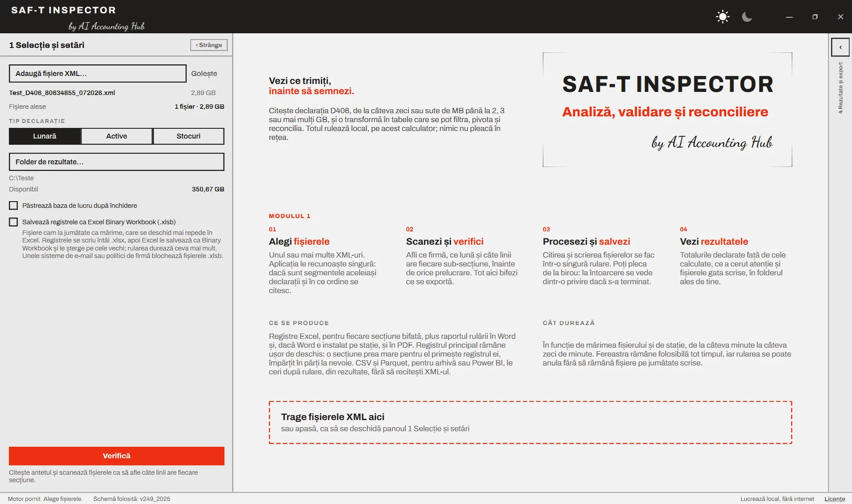
Task: Select the Stocuri declaration type
Action: 188,136
